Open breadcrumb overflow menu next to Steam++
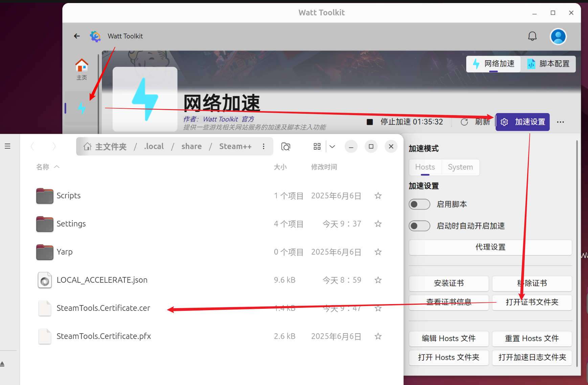 (264, 146)
